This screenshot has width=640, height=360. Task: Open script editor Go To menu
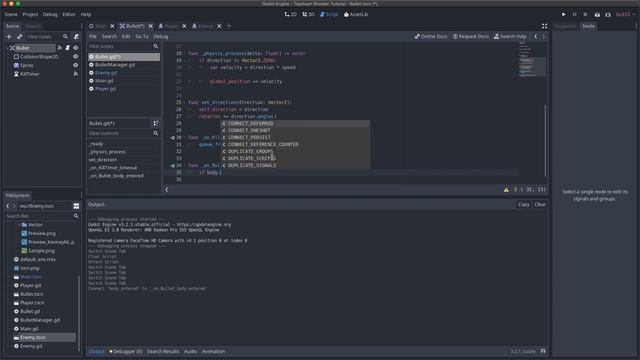point(142,36)
